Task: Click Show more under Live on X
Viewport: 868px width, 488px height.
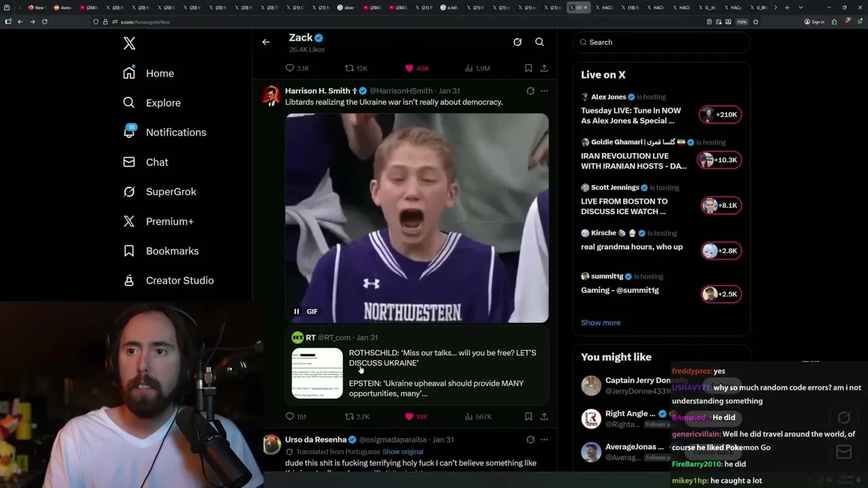Action: click(x=601, y=323)
